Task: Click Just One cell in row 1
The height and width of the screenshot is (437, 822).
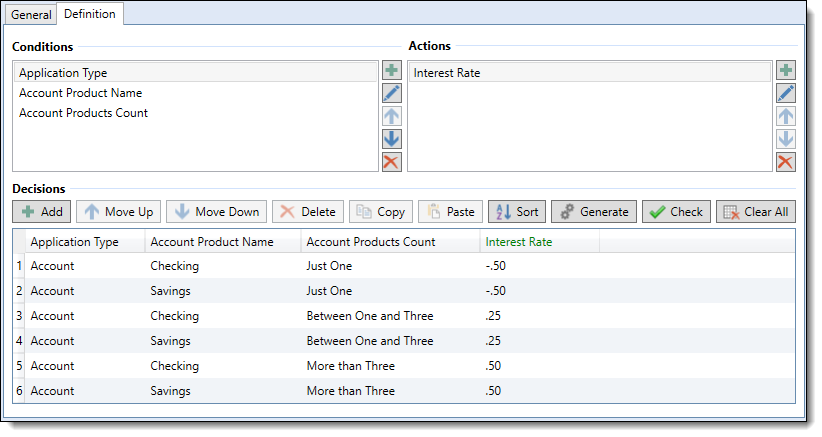Action: (329, 266)
